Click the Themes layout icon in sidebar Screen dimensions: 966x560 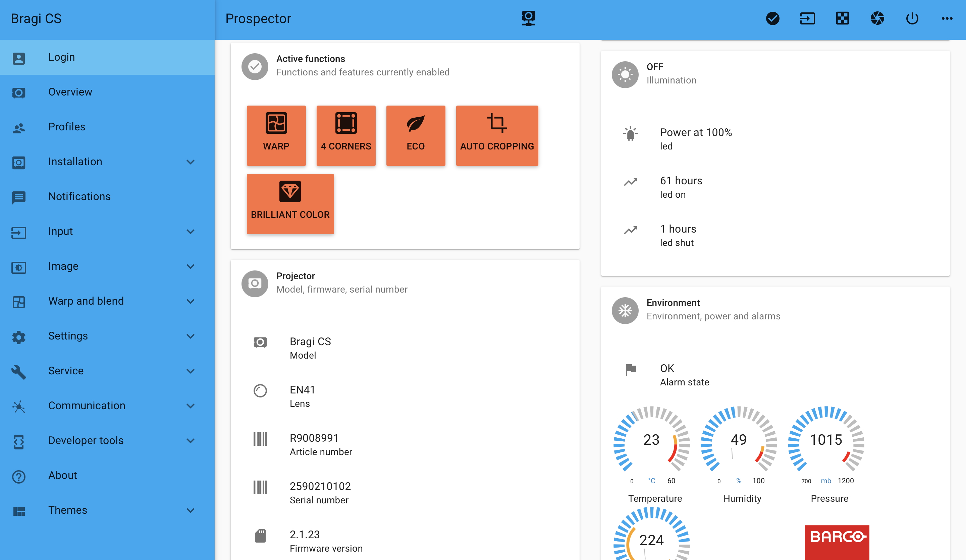click(x=19, y=511)
